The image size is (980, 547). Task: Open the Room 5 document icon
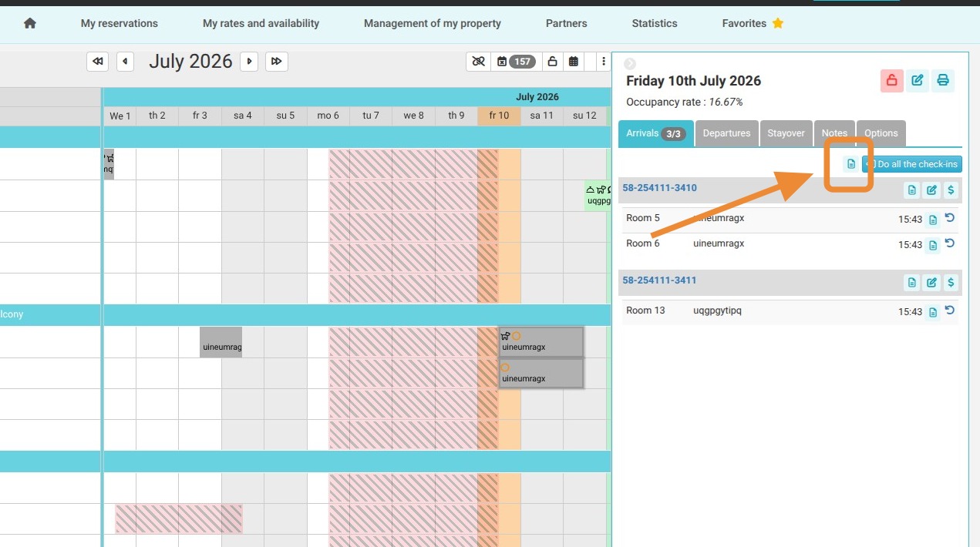tap(933, 220)
